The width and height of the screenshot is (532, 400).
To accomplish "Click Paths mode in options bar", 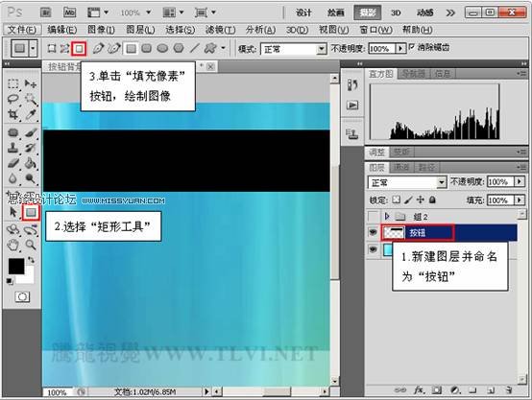I will point(64,49).
